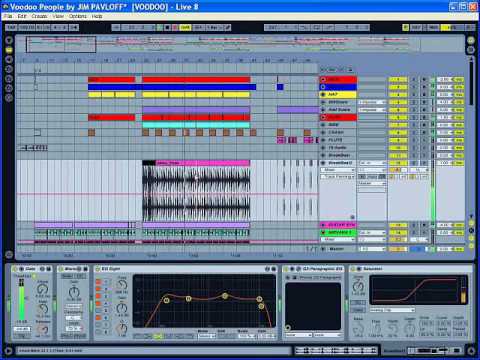Toggle the Mixer section show button

click(x=471, y=238)
